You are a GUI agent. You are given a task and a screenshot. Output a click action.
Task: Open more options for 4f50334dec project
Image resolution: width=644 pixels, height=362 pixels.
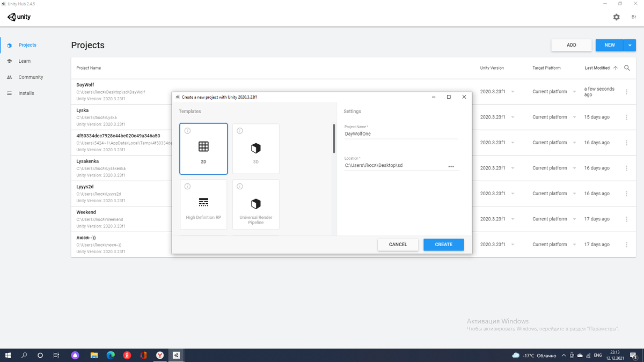626,143
